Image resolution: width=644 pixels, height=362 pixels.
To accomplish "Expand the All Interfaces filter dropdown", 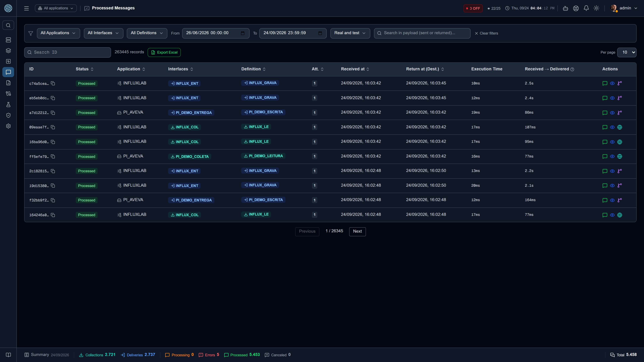I will (x=103, y=33).
